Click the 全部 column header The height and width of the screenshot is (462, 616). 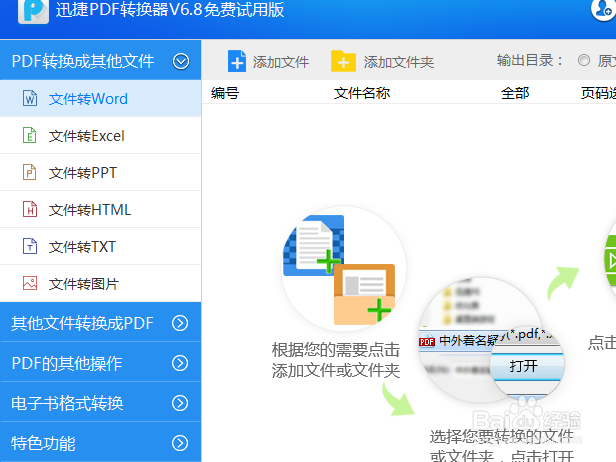click(x=515, y=93)
